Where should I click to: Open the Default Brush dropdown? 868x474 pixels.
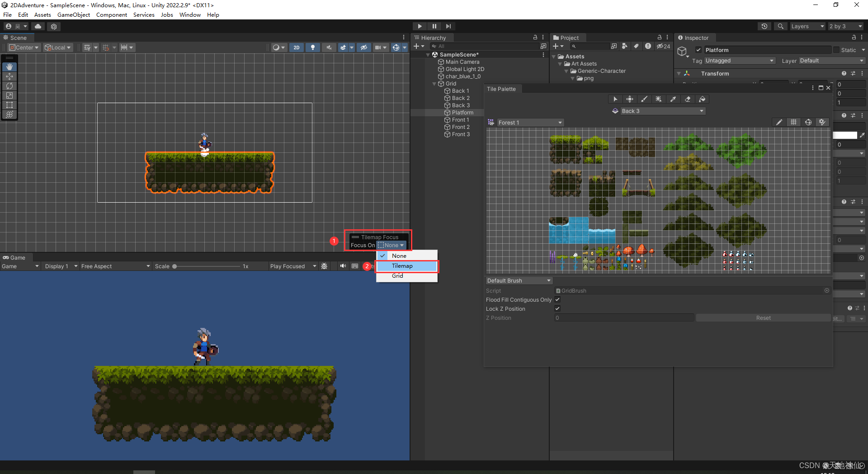(519, 280)
